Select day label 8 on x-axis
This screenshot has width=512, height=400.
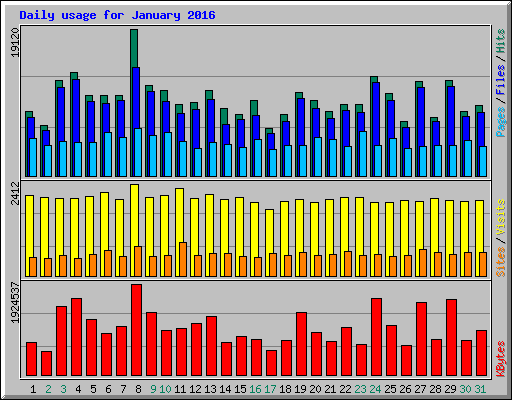point(138,389)
